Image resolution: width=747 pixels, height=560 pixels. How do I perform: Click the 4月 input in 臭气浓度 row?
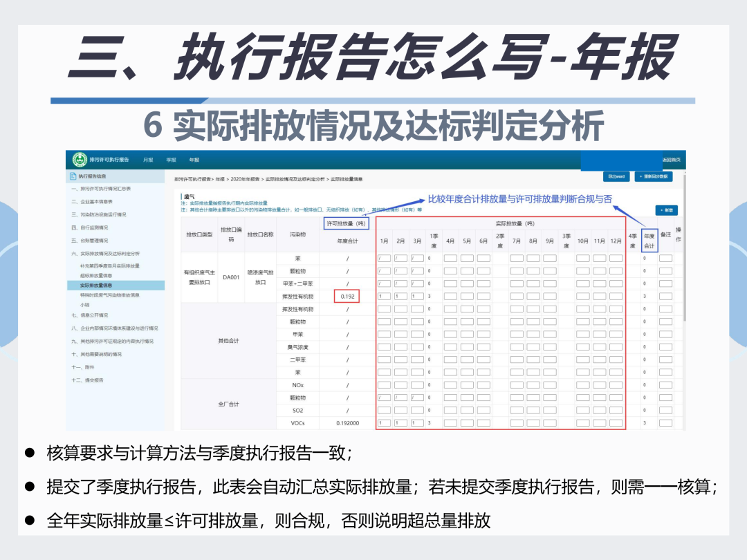point(450,346)
